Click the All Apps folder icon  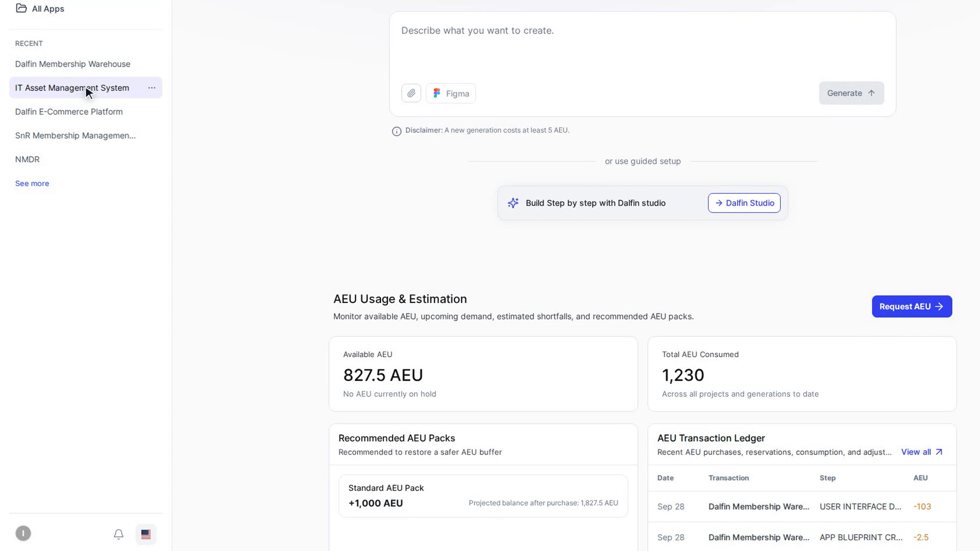[x=21, y=8]
